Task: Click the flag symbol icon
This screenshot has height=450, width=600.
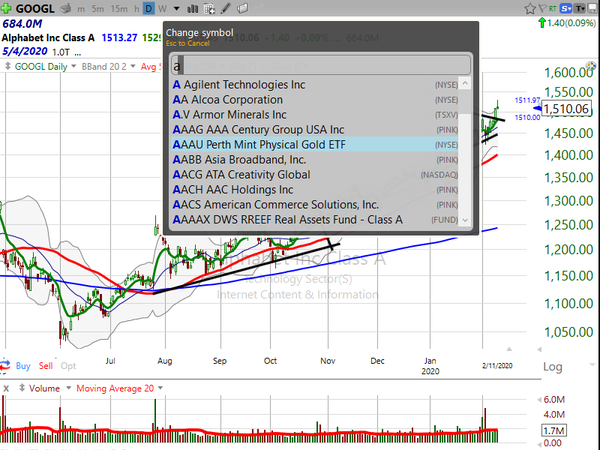Action: 542,8
